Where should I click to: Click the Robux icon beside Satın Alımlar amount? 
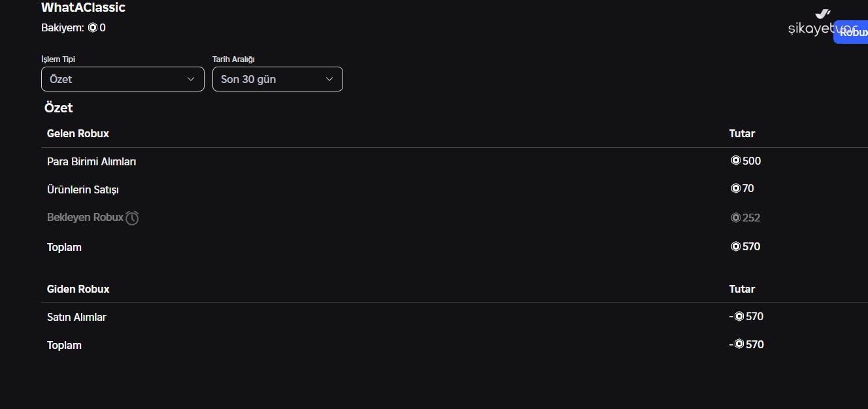[739, 316]
